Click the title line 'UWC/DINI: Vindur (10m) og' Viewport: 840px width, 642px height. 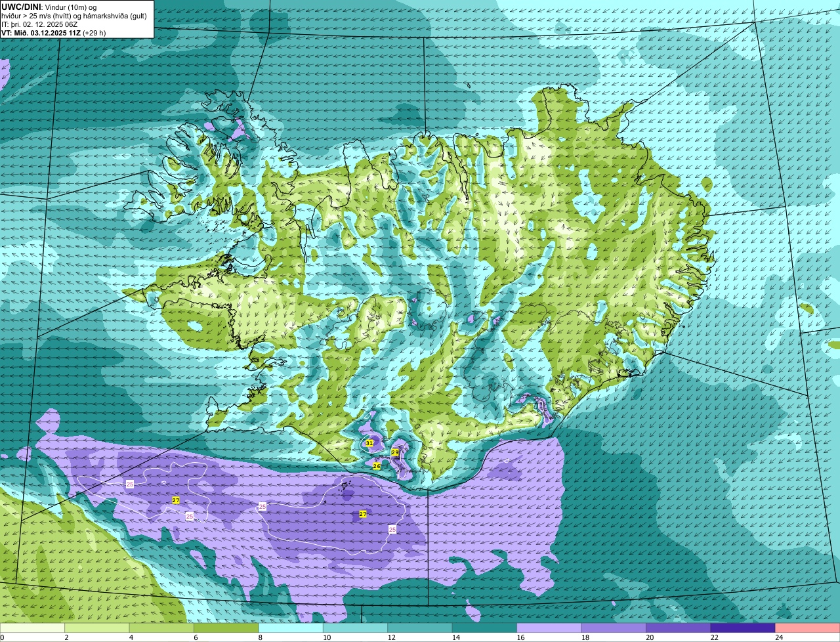(x=49, y=7)
